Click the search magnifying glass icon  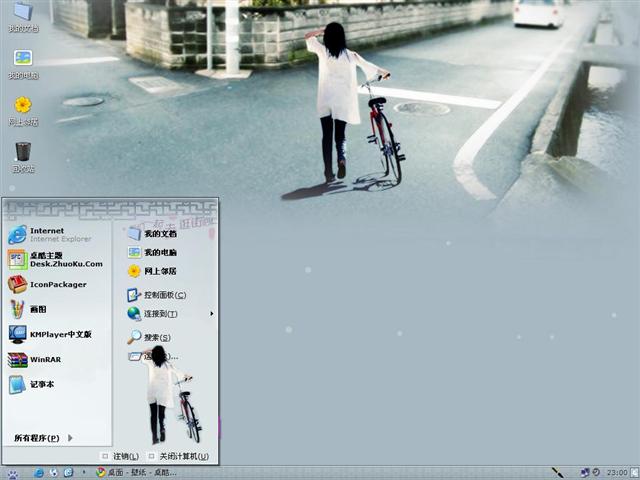134,337
